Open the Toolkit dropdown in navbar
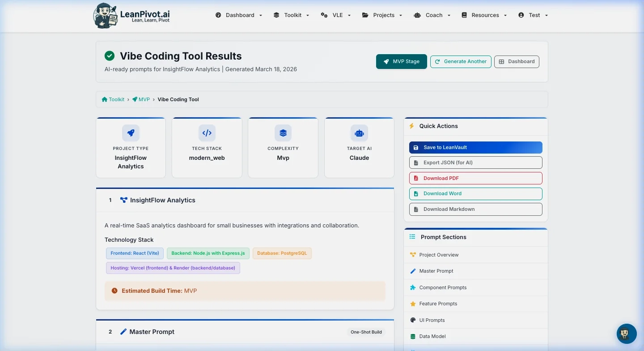This screenshot has width=644, height=351. tap(292, 15)
